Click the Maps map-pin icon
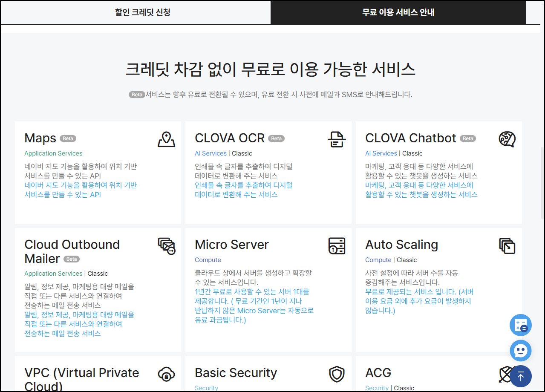This screenshot has height=392, width=545. click(166, 139)
